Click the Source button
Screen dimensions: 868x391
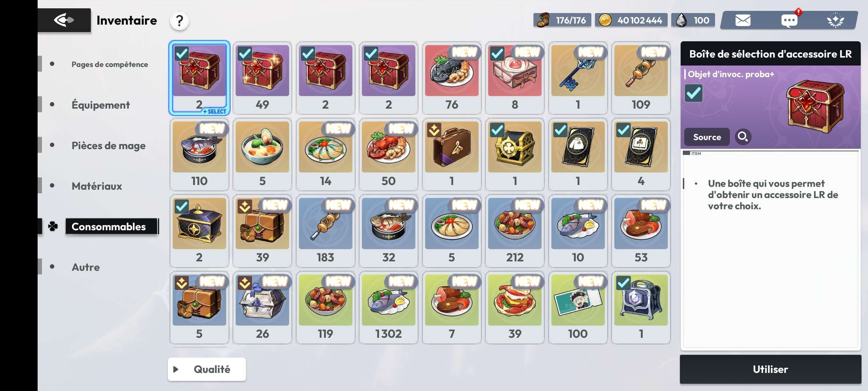[707, 137]
